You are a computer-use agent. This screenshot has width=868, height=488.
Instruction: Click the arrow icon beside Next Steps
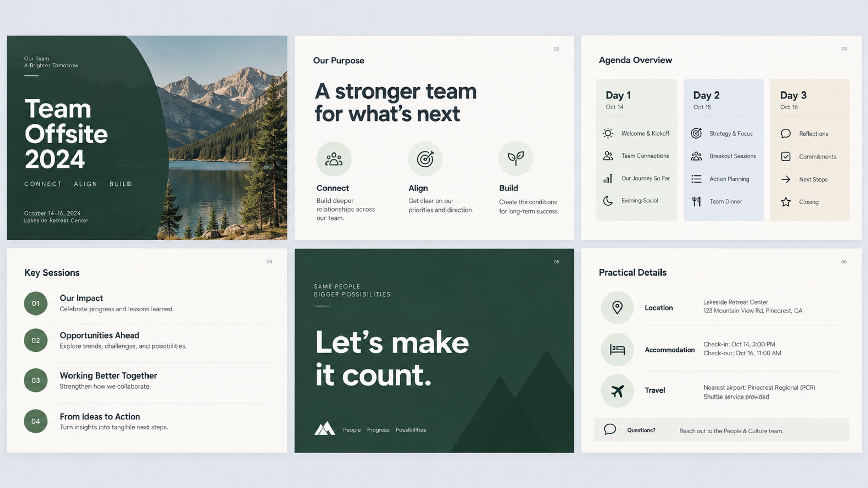tap(786, 179)
